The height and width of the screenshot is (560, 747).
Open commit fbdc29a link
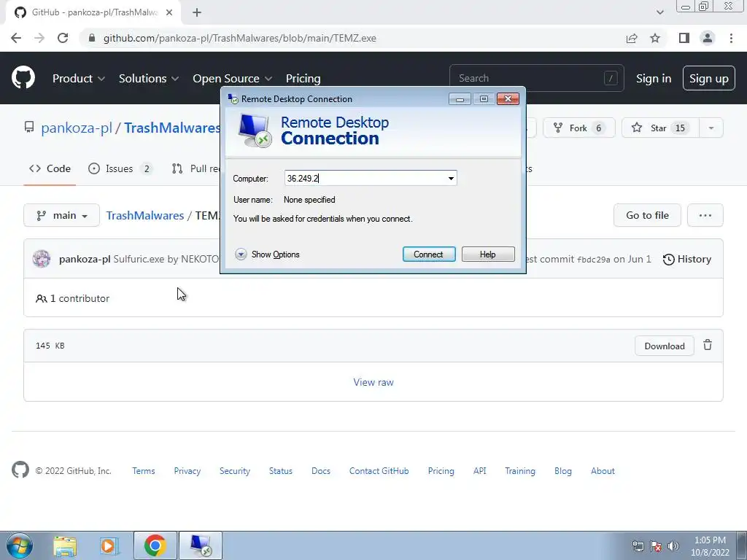coord(593,260)
